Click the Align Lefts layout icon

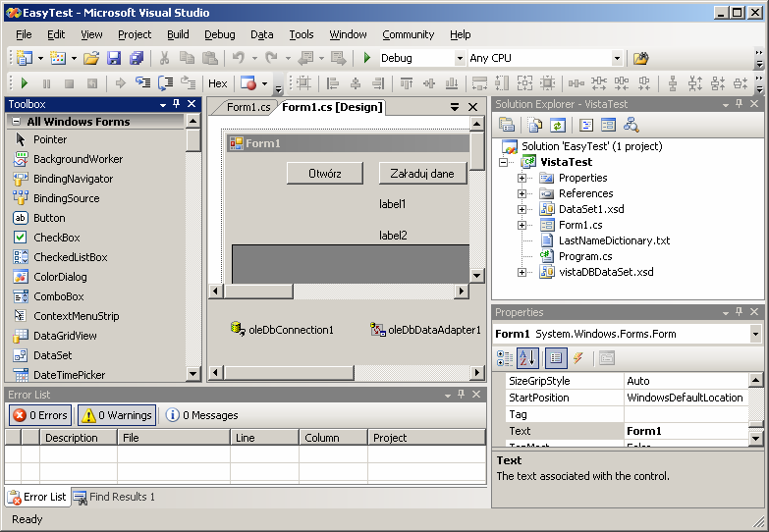point(333,82)
